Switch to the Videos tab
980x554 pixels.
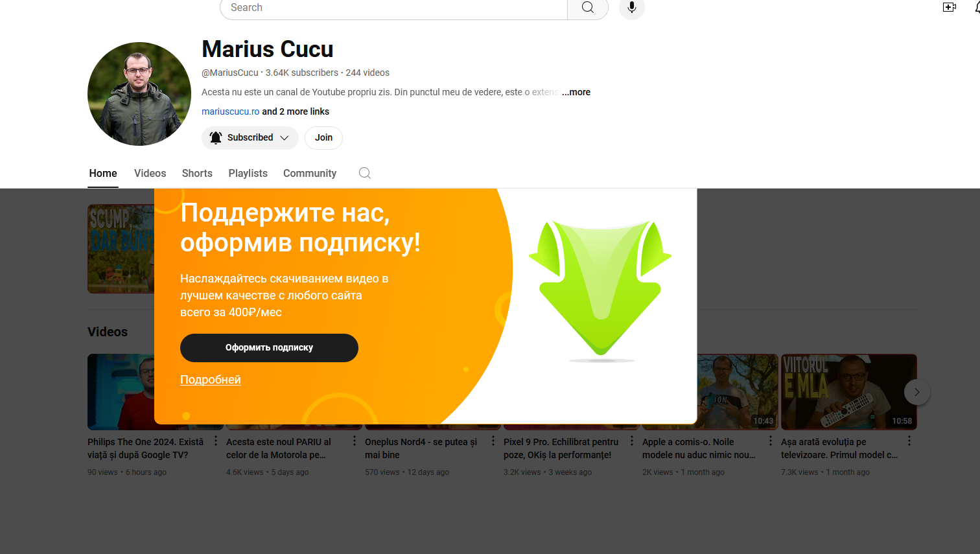[x=150, y=173]
